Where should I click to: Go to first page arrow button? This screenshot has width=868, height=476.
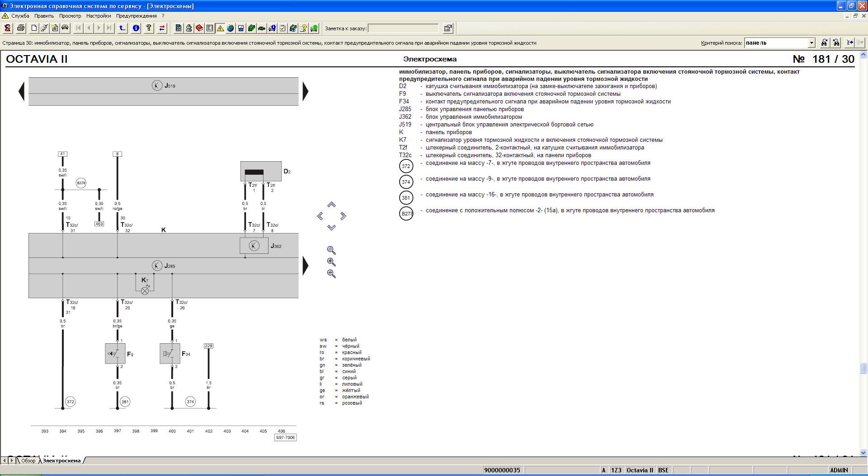click(78, 28)
